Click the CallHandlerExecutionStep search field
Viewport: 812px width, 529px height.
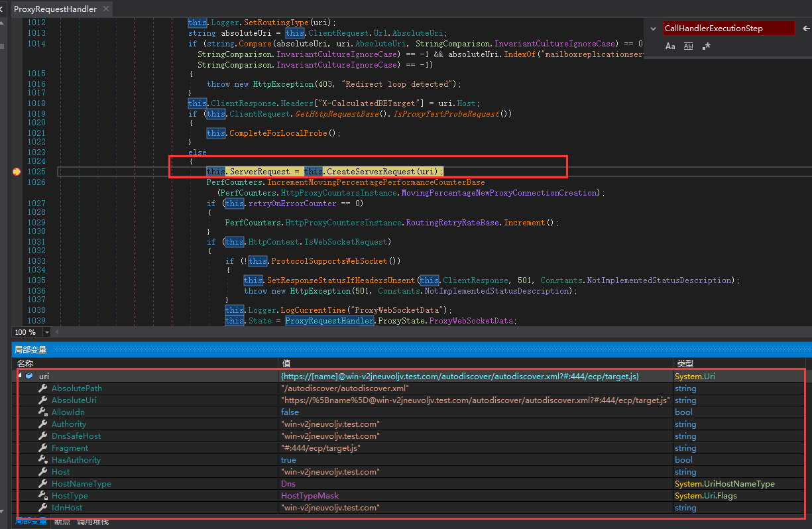coord(727,29)
